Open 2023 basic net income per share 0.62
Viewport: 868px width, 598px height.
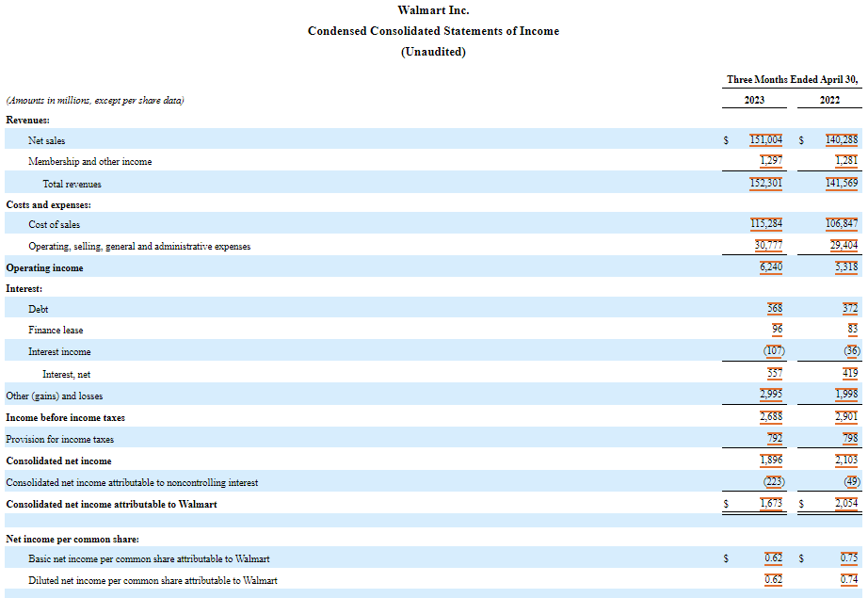pyautogui.click(x=773, y=558)
